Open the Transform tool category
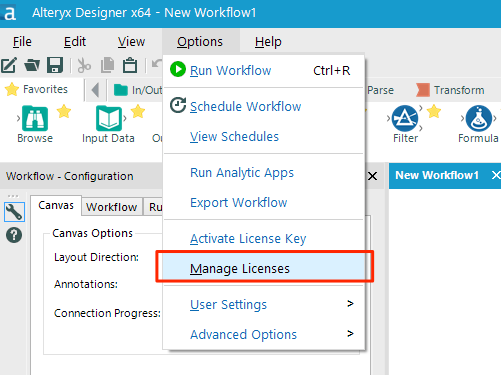 pyautogui.click(x=450, y=90)
